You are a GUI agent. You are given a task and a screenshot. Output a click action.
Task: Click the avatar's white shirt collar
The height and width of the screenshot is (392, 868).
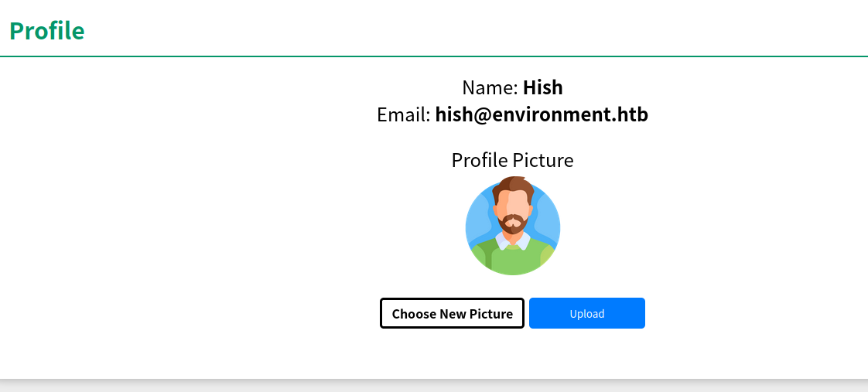coord(502,242)
